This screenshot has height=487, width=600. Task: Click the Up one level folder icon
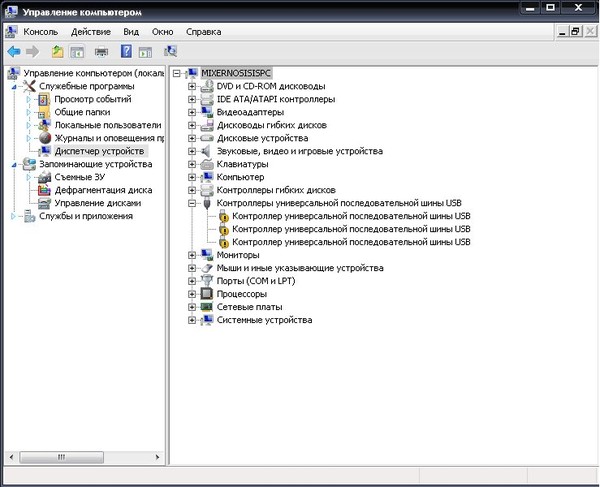58,51
